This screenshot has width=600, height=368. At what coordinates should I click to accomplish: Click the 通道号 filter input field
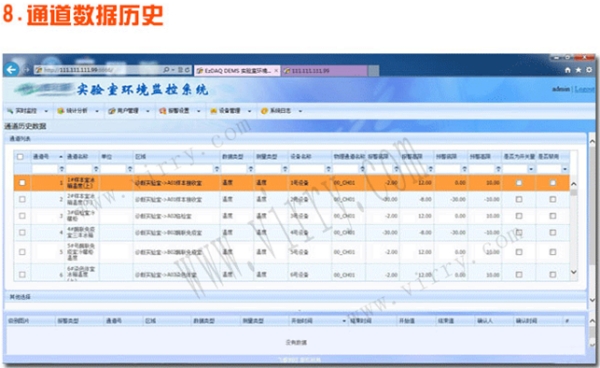click(x=45, y=169)
